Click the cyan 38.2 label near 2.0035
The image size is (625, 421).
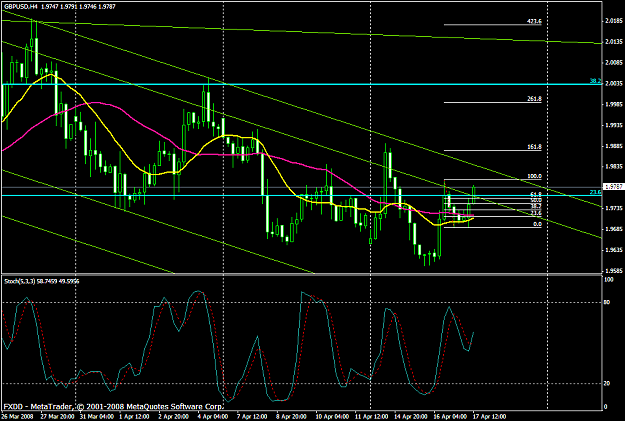pos(595,81)
